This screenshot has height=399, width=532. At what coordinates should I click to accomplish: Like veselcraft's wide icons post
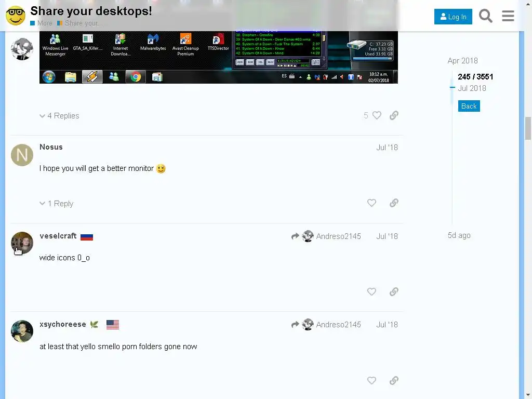[x=371, y=292]
